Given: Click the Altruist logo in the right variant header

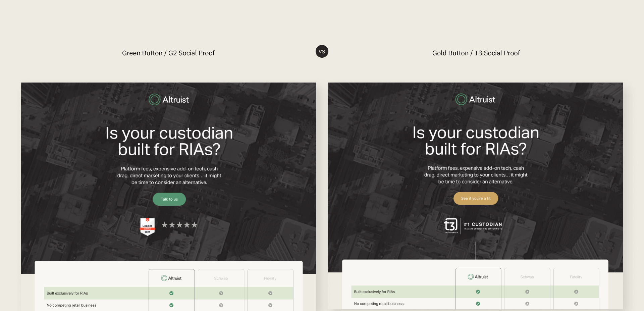Looking at the screenshot, I should [475, 99].
